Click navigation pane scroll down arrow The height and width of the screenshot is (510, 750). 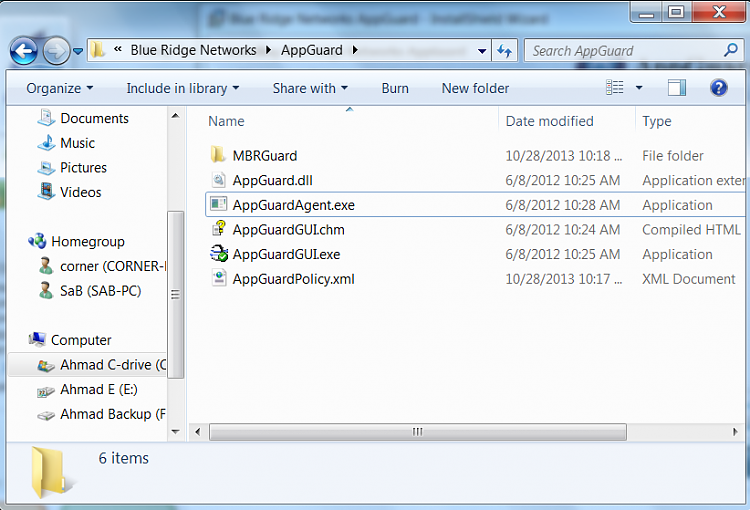176,432
